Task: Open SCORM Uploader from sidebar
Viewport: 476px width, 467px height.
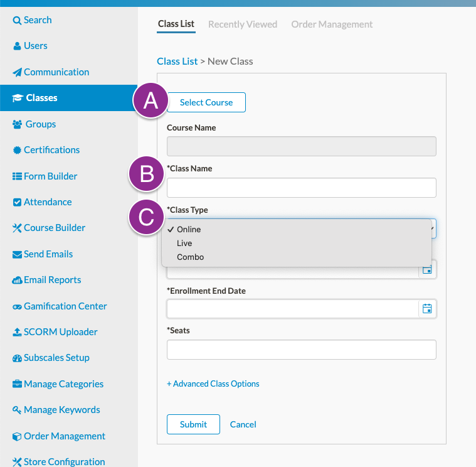Action: 60,332
